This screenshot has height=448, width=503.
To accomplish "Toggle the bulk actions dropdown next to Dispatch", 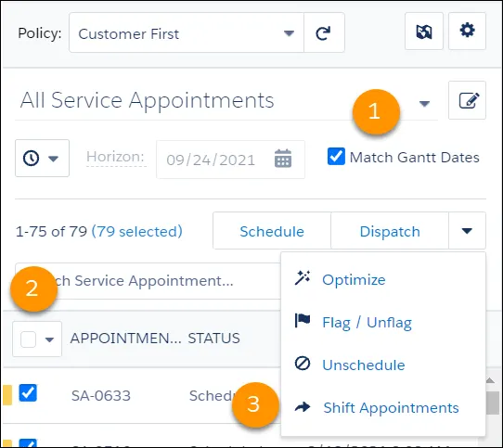I will click(x=467, y=231).
